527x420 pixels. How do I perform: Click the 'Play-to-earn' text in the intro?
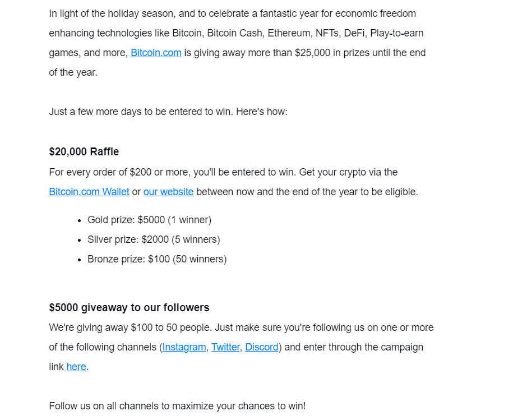[397, 33]
